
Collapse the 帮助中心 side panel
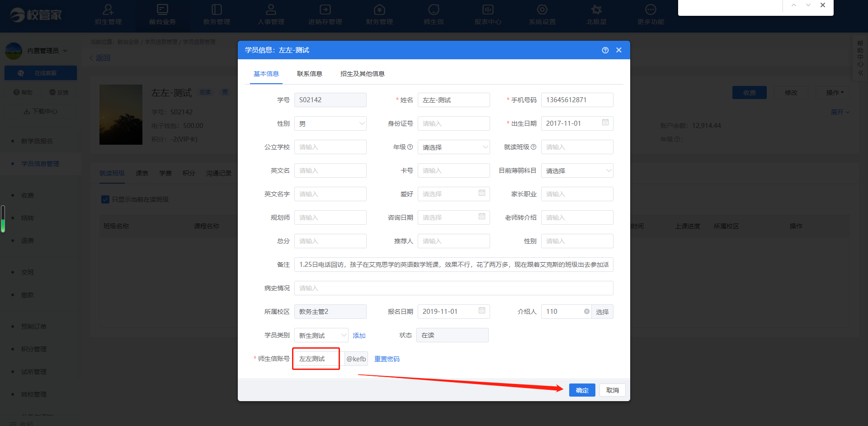pos(860,73)
